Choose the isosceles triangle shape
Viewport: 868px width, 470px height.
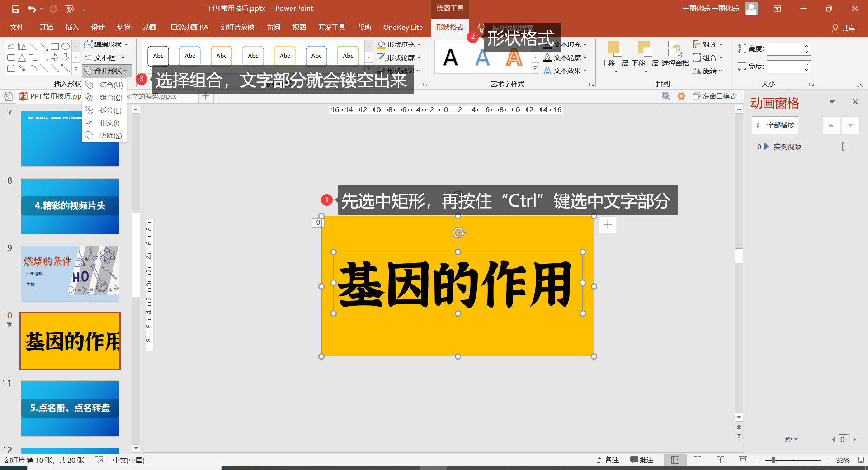[x=22, y=57]
